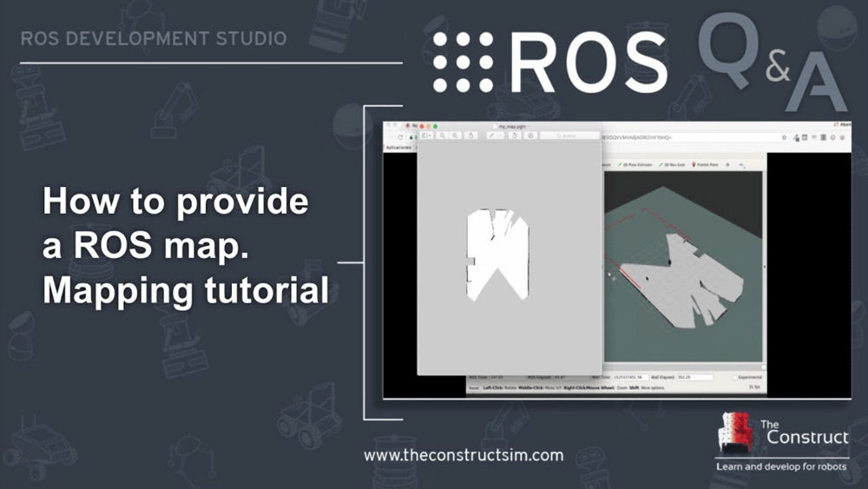
Task: Select the Publish Point tool
Action: coord(705,165)
